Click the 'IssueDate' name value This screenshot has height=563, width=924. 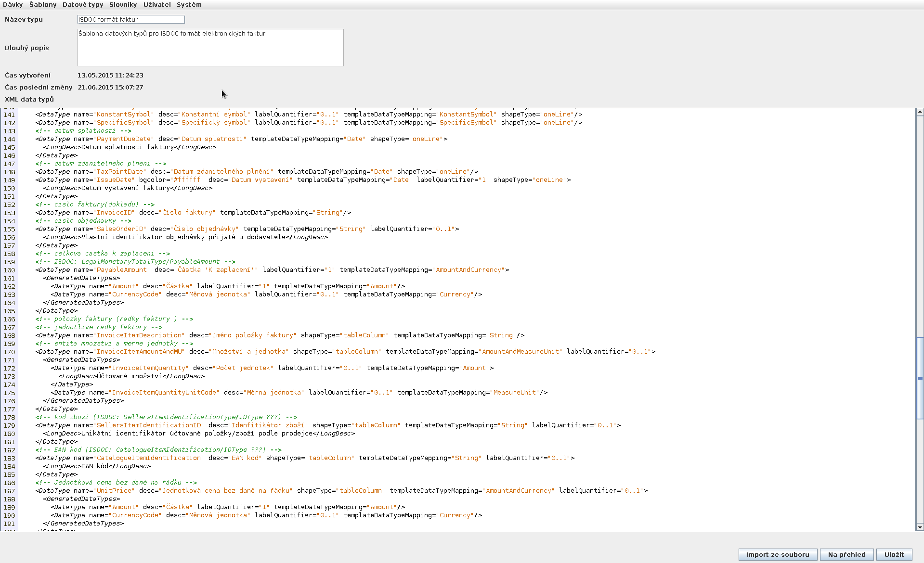click(114, 180)
